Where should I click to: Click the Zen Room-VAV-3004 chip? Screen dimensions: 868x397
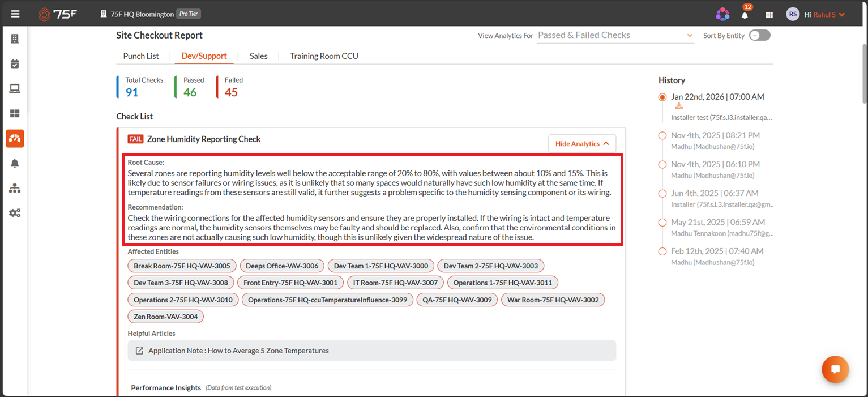[x=166, y=317]
